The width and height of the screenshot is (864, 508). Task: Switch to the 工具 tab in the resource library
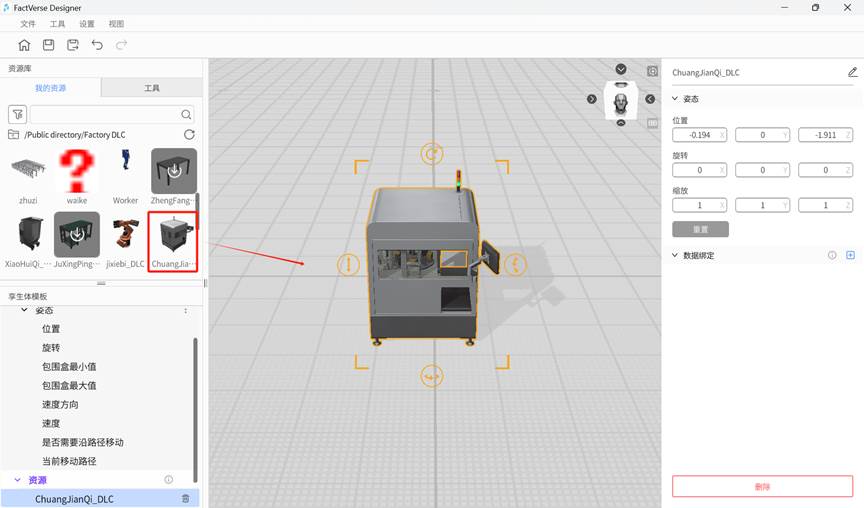(x=152, y=88)
